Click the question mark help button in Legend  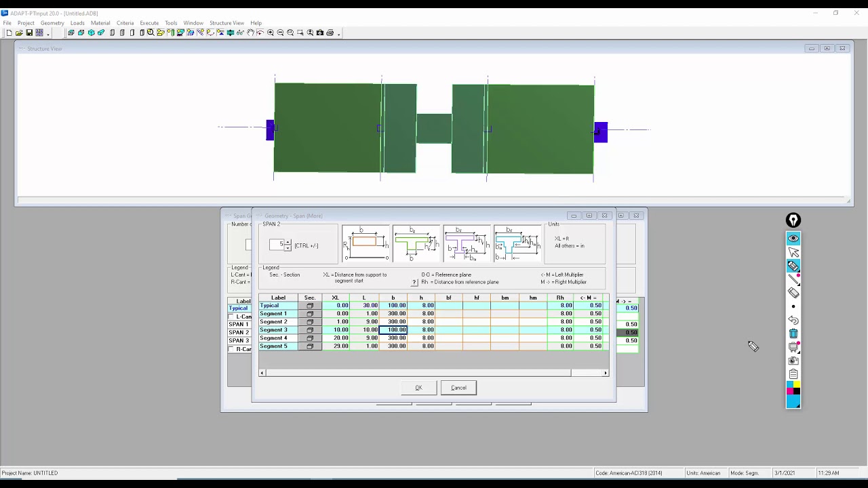[x=414, y=283]
